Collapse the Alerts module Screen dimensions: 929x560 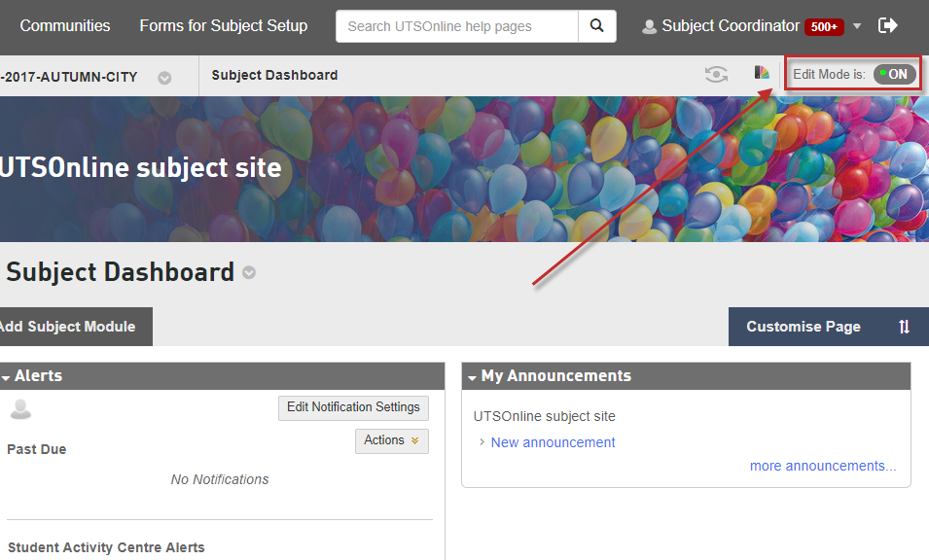[x=6, y=377]
